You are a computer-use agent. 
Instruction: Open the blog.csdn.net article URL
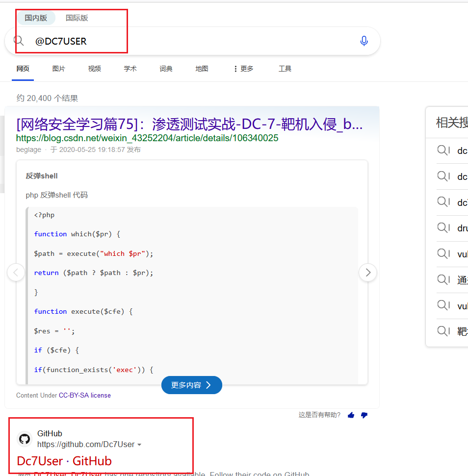pos(147,138)
